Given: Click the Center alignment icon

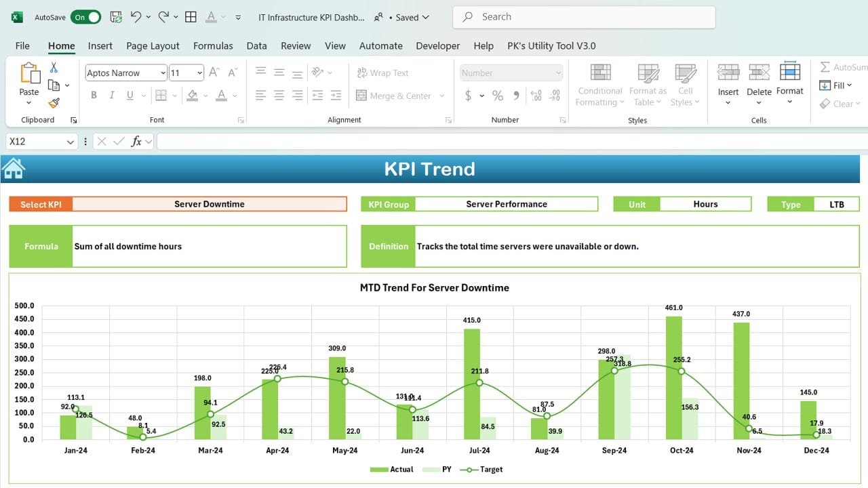Looking at the screenshot, I should pos(279,96).
